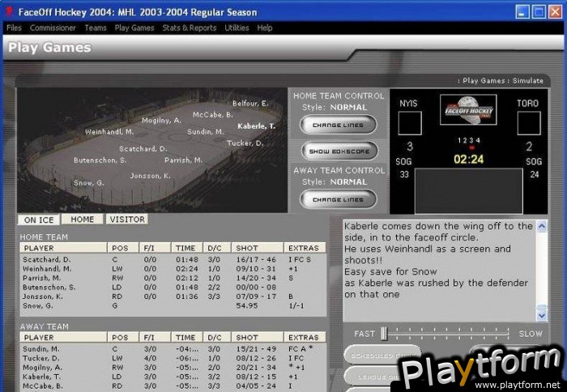The width and height of the screenshot is (567, 392).
Task: Click the home F/I column header
Action: [x=156, y=248]
